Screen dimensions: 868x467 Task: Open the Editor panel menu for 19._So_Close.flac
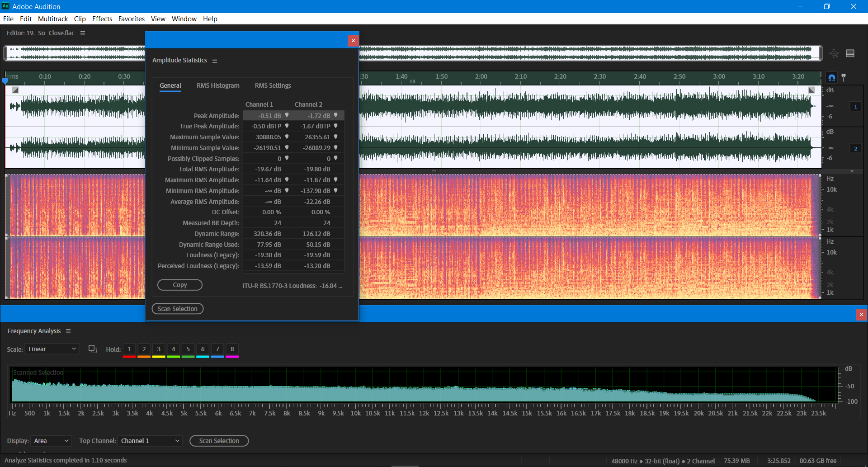[82, 33]
